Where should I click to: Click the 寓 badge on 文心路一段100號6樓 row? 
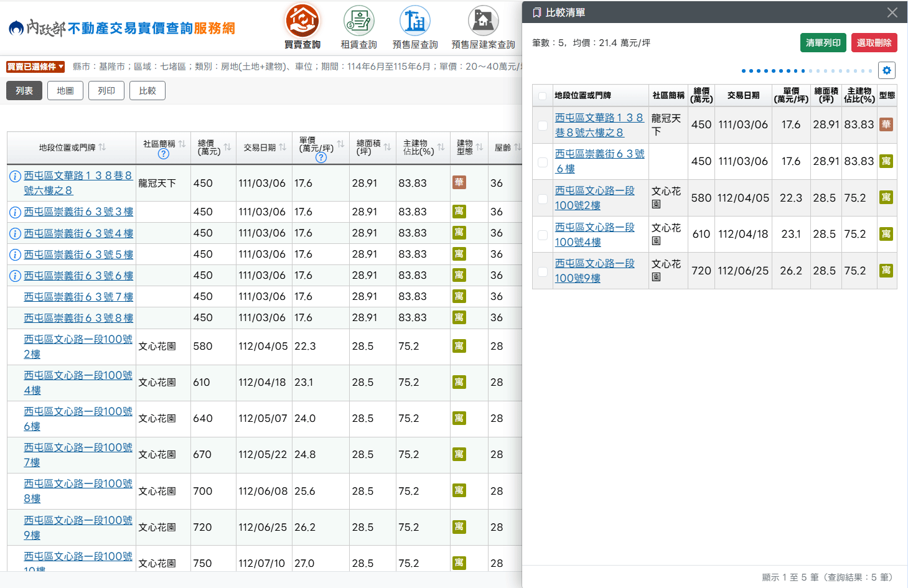[459, 418]
